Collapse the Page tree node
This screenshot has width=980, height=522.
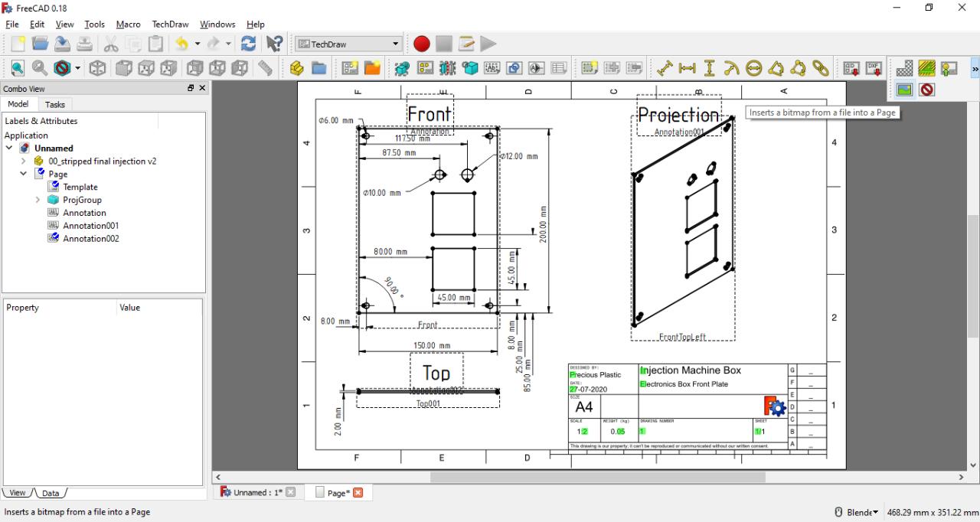click(23, 174)
